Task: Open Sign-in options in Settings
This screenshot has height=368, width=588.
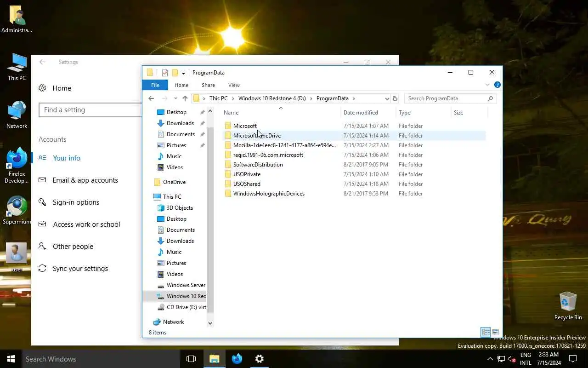Action: point(76,202)
